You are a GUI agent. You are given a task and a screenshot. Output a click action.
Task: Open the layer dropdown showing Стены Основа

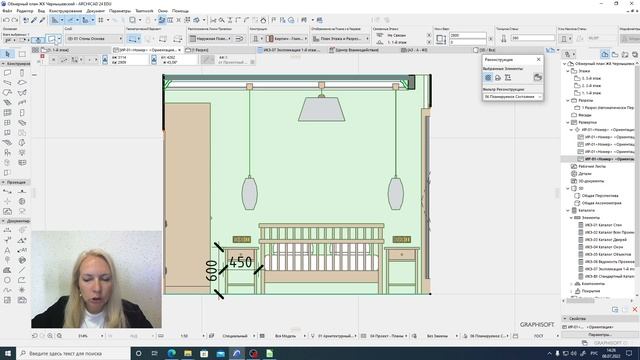click(94, 38)
